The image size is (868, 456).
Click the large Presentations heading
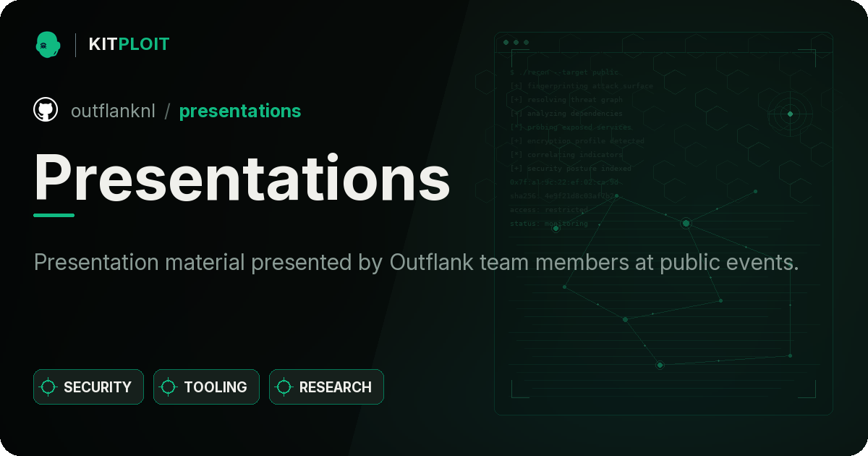[242, 177]
